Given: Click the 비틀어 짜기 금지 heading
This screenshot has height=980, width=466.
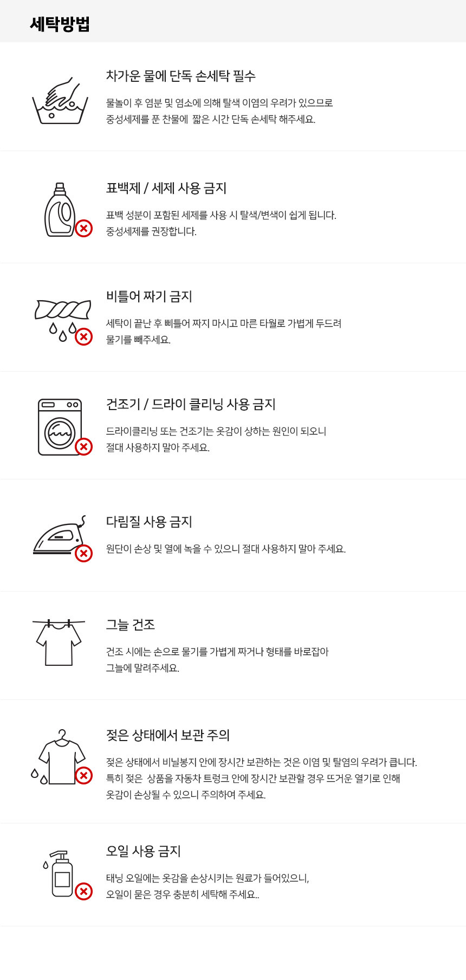Looking at the screenshot, I should [149, 296].
